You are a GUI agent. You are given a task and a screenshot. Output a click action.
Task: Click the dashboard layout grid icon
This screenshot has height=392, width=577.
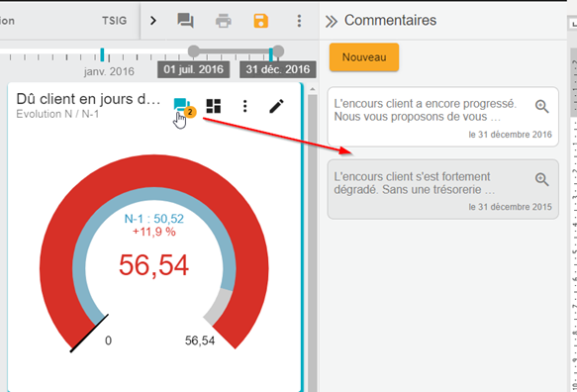point(214,106)
